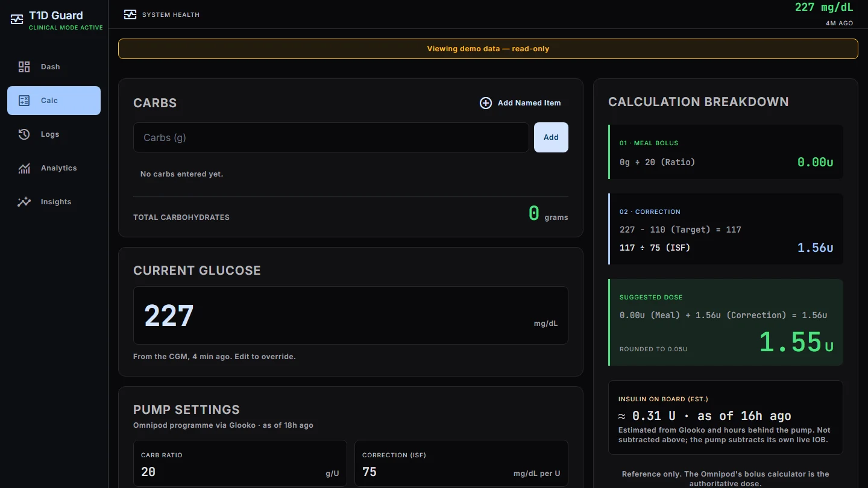Click the '4M AGO' timestamp in header
Screen dimensions: 868x488
pyautogui.click(x=840, y=23)
